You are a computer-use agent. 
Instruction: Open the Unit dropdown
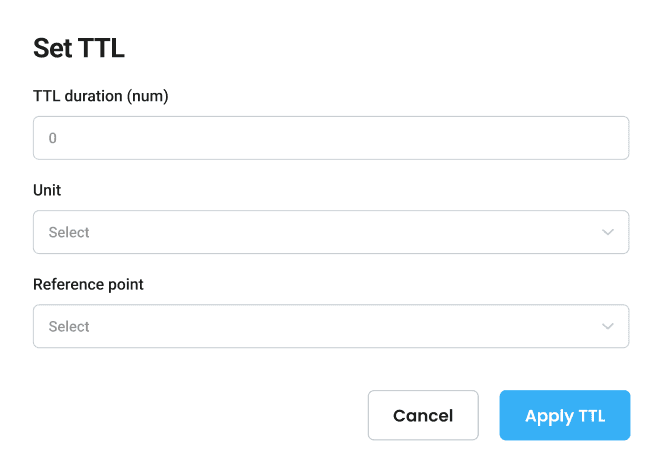click(330, 232)
